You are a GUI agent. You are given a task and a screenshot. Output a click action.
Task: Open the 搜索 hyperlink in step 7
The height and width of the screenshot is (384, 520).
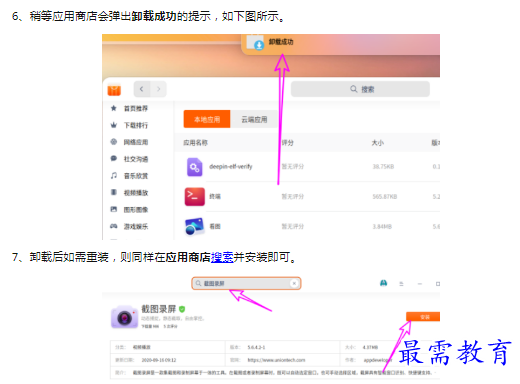pyautogui.click(x=222, y=257)
